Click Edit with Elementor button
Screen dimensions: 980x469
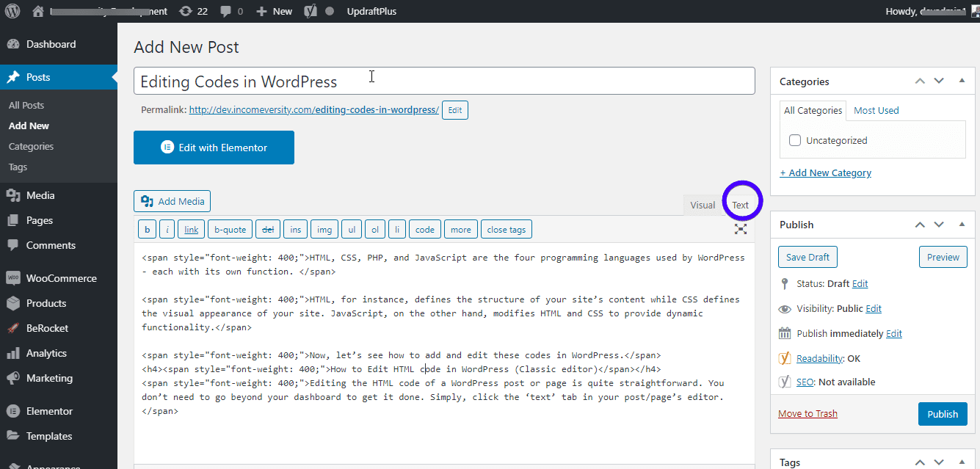pyautogui.click(x=214, y=148)
